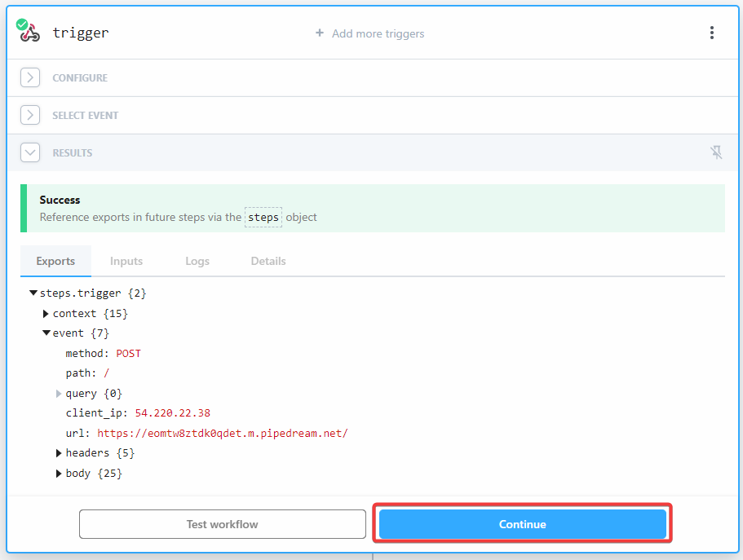743x560 pixels.
Task: Collapse the steps.trigger tree node
Action: click(33, 293)
